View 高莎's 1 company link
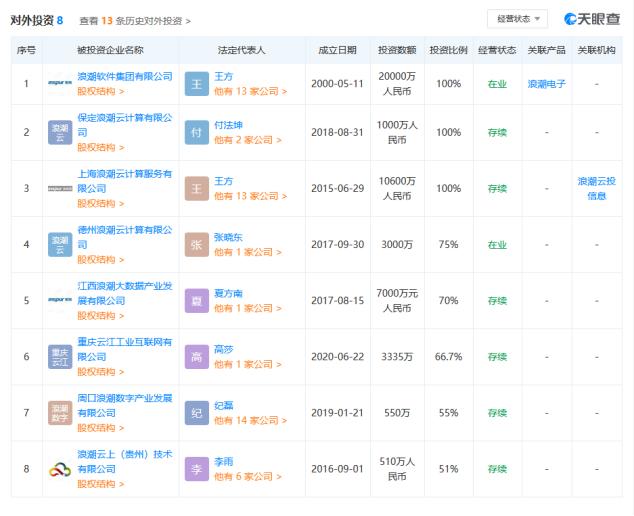Screen dimensions: 634x516 click(247, 364)
